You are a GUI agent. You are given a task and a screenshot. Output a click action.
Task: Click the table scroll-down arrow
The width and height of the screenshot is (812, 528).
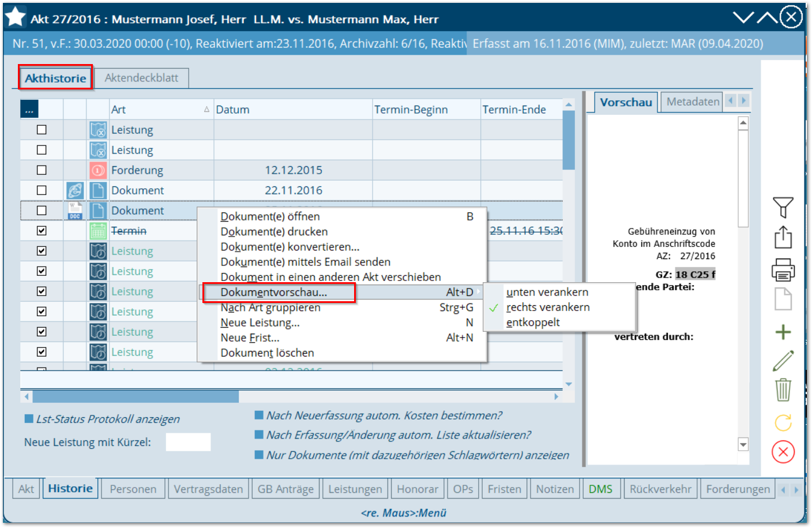[x=569, y=384]
